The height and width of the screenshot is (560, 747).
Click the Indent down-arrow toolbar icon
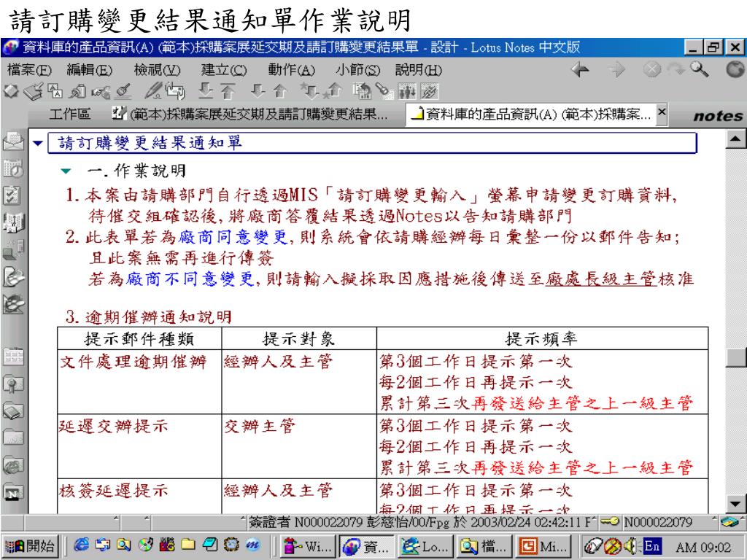[x=206, y=90]
